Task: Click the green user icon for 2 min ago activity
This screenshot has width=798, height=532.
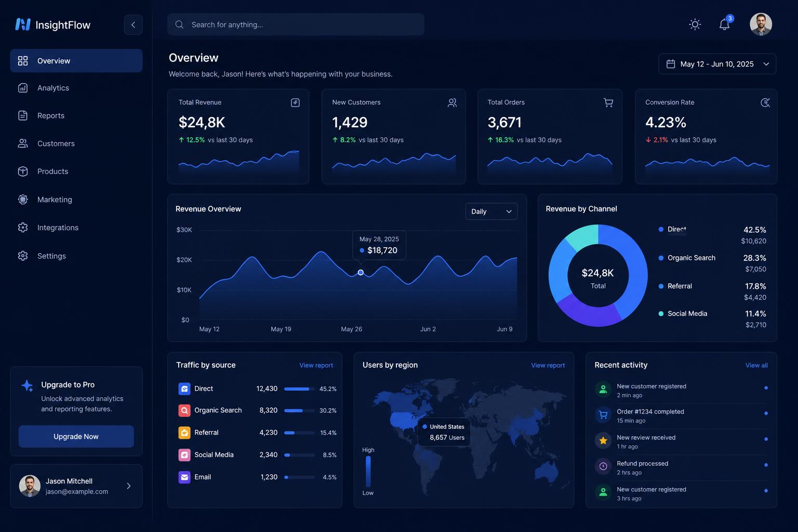Action: point(603,389)
